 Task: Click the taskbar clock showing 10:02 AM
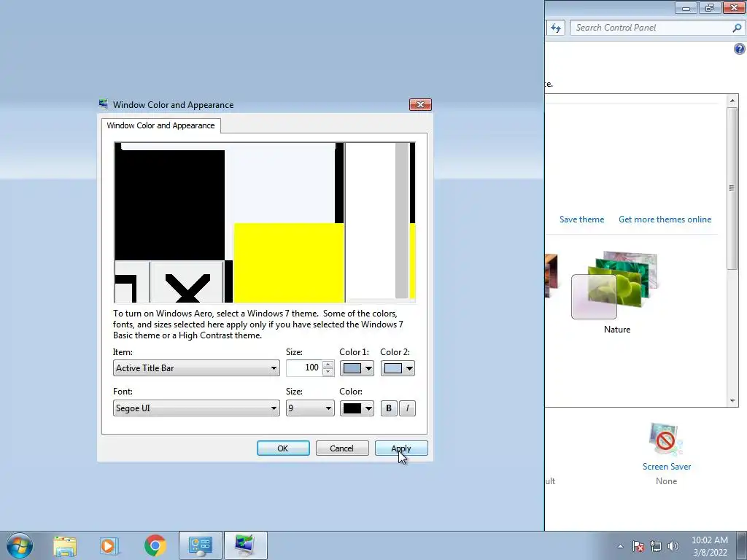pyautogui.click(x=710, y=546)
